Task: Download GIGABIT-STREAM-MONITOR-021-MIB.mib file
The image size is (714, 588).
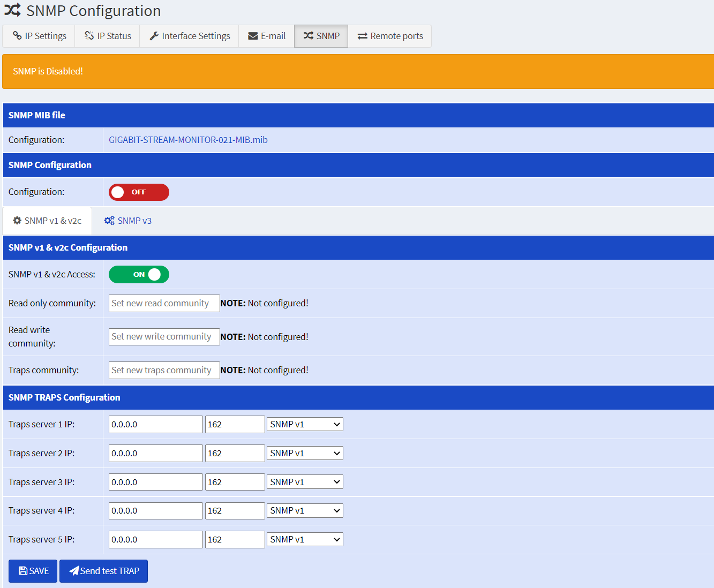Action: (x=188, y=140)
